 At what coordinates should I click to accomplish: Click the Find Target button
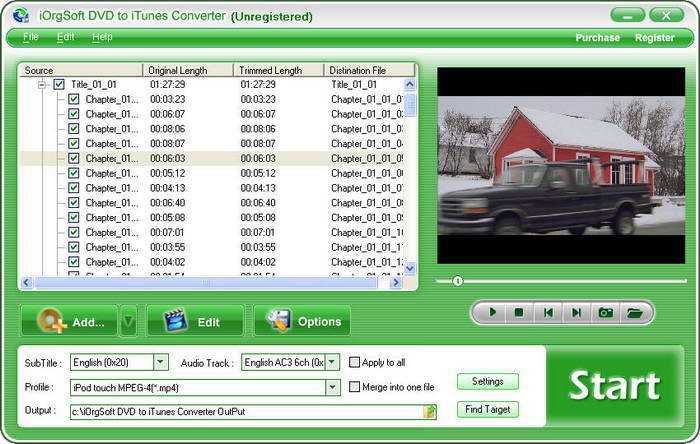tap(488, 409)
